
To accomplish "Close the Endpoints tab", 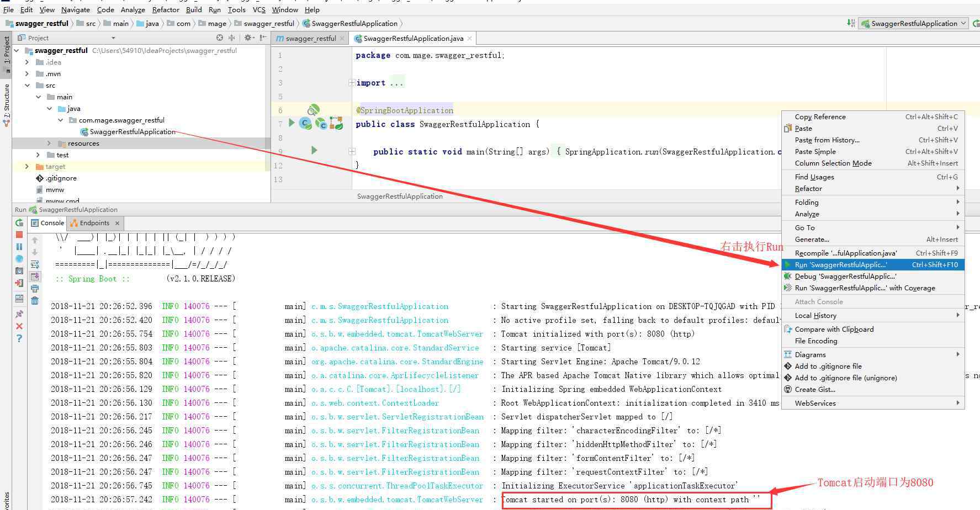I will 117,224.
